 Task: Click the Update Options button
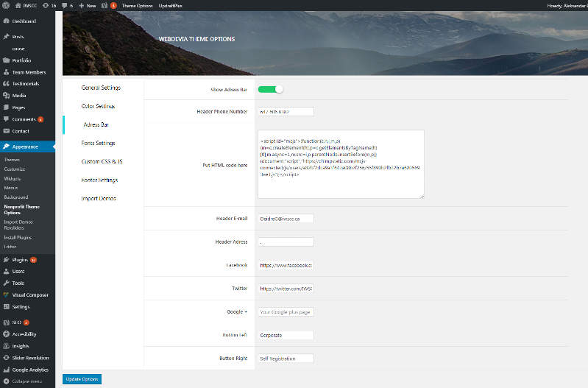82,379
